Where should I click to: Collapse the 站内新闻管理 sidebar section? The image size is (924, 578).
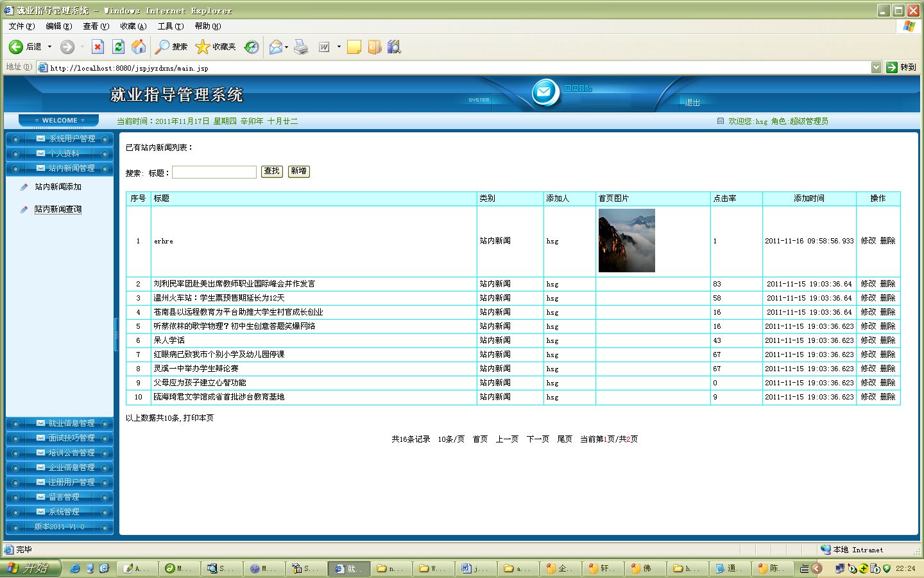tap(60, 168)
